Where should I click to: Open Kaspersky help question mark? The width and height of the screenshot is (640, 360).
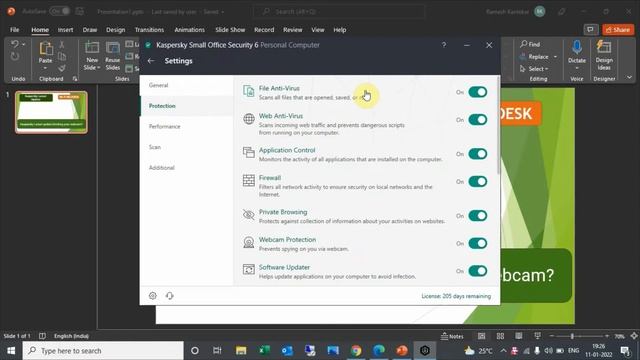[x=444, y=45]
